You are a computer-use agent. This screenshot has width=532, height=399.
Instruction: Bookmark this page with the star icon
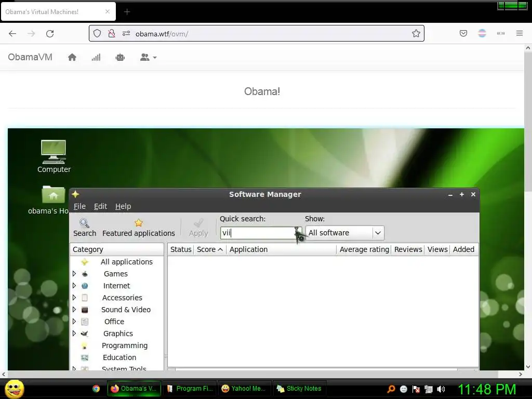(416, 33)
